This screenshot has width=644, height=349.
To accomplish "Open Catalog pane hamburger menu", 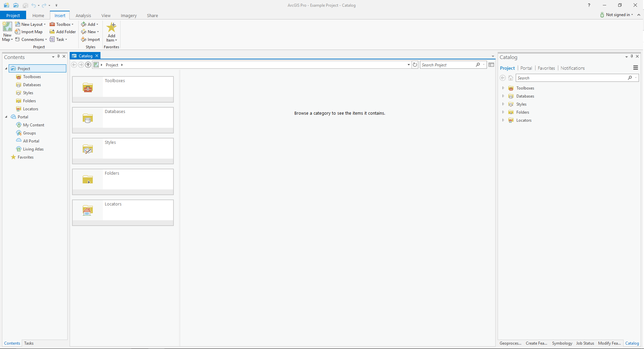I will coord(636,68).
